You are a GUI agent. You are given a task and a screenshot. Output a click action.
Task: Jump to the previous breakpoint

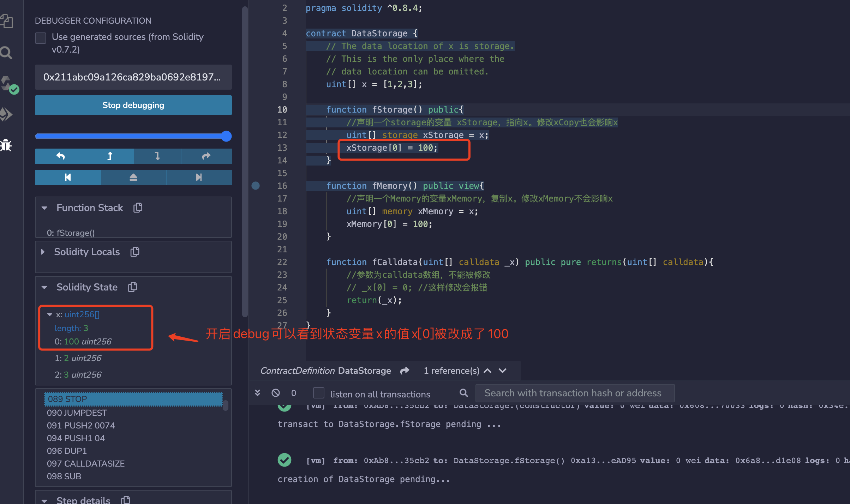[x=68, y=177]
